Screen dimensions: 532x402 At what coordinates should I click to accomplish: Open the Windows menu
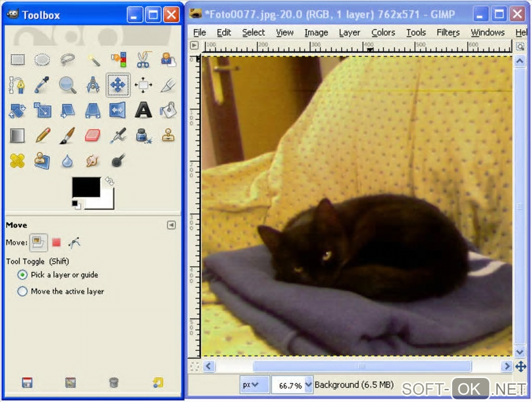[488, 32]
